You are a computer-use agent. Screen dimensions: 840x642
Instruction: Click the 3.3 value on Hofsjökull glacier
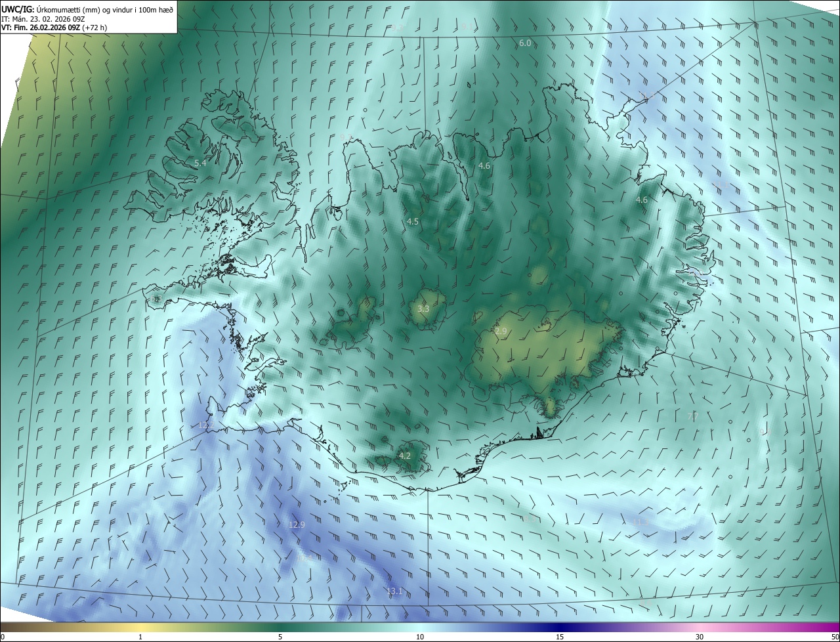point(423,309)
